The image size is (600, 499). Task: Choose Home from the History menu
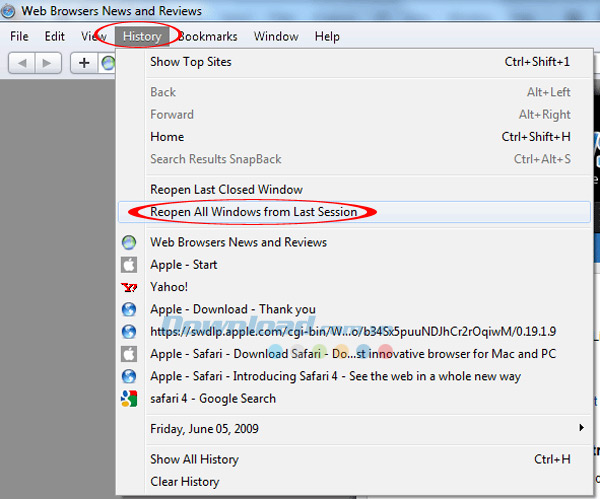point(354,137)
